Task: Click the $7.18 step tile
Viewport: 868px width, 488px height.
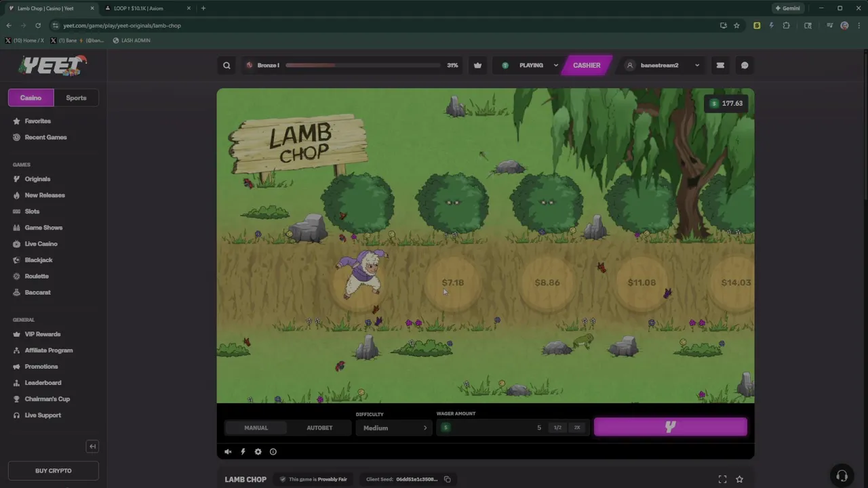Action: tap(453, 283)
